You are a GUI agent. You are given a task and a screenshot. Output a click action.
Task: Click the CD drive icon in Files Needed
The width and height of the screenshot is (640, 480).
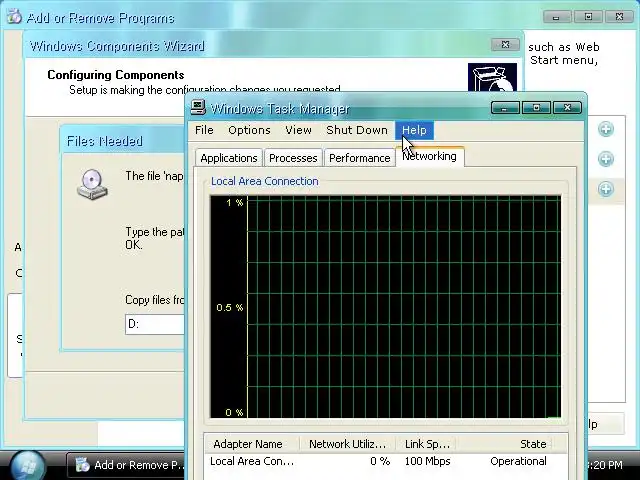pyautogui.click(x=92, y=184)
